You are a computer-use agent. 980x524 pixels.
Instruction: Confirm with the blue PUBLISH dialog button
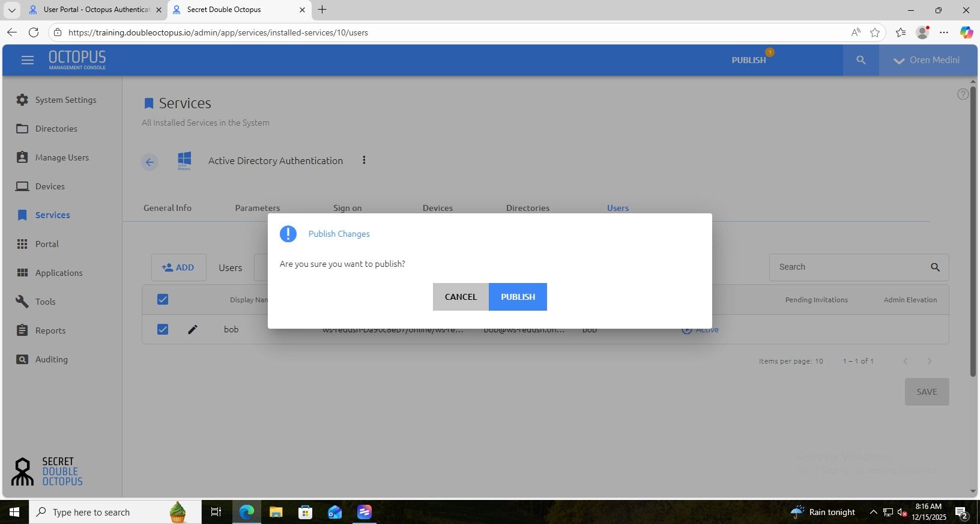tap(518, 297)
